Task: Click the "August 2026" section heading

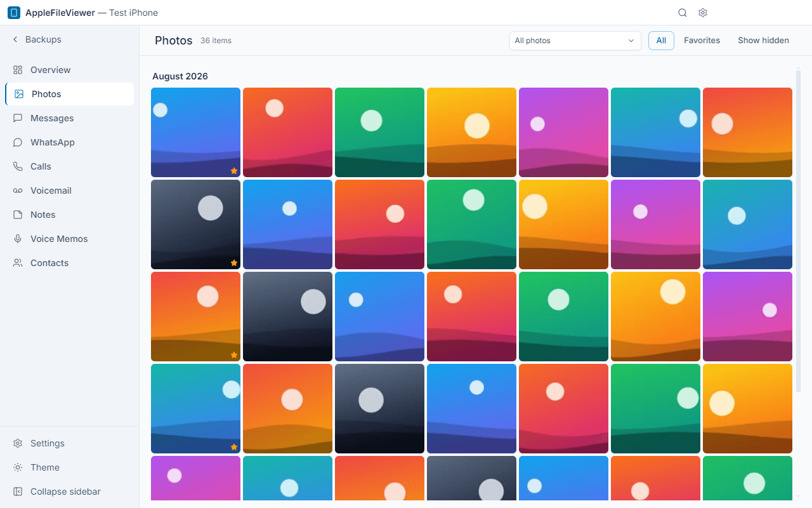Action: coord(180,76)
